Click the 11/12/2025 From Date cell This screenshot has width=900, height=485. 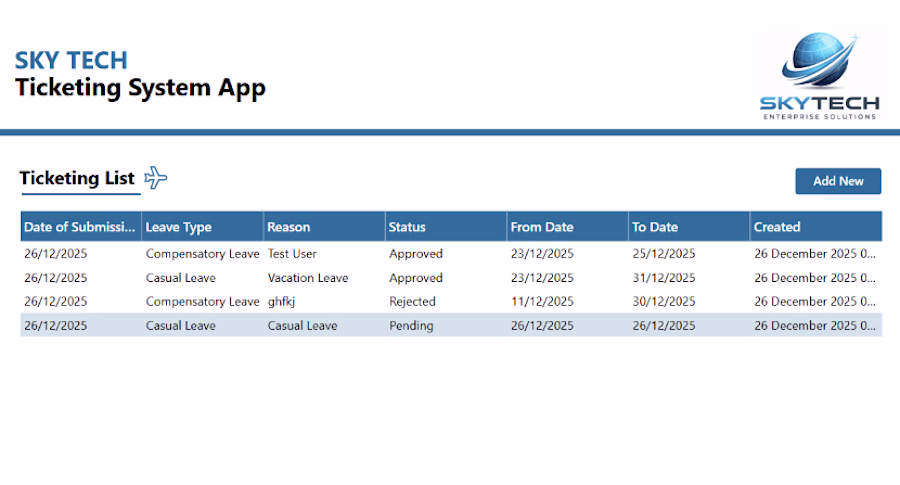tap(542, 301)
